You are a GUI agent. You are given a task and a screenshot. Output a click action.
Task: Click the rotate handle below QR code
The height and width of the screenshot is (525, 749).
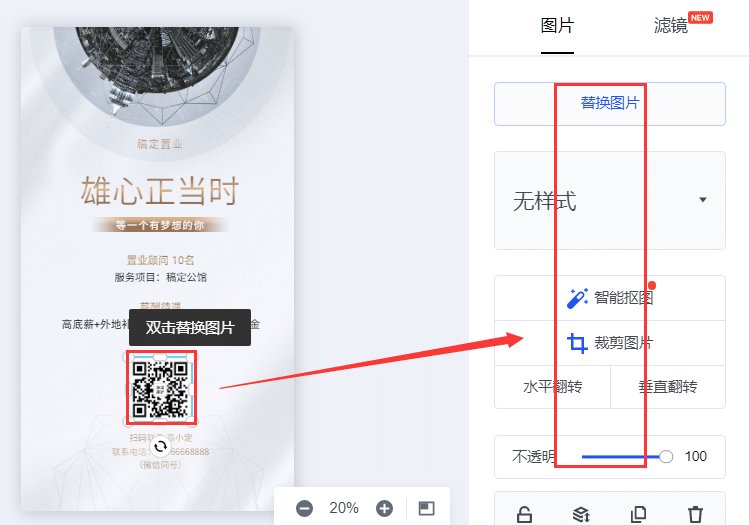160,447
